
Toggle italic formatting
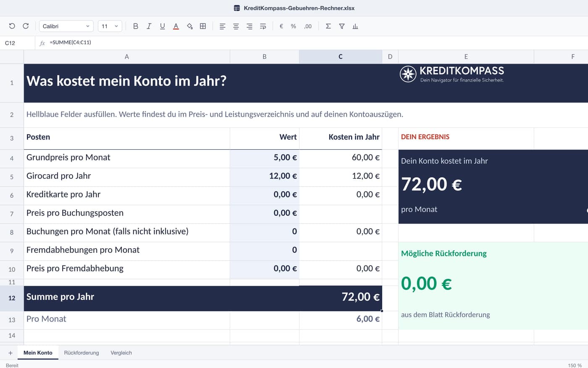tap(149, 26)
